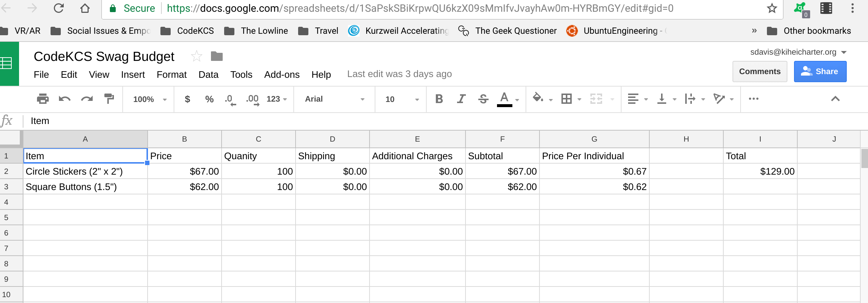Format as percent with % icon
This screenshot has height=303, width=868.
(209, 99)
